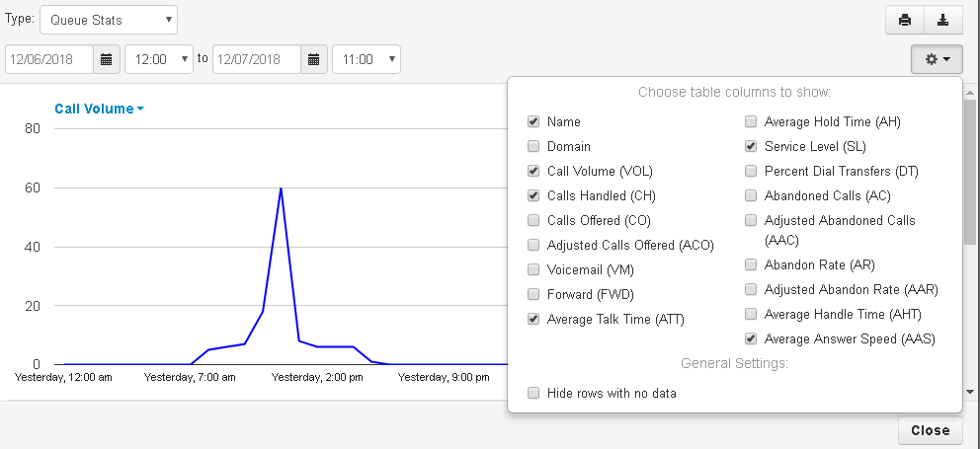Enable the Domain column checkbox
Viewport: 980px width, 449px height.
tap(533, 146)
